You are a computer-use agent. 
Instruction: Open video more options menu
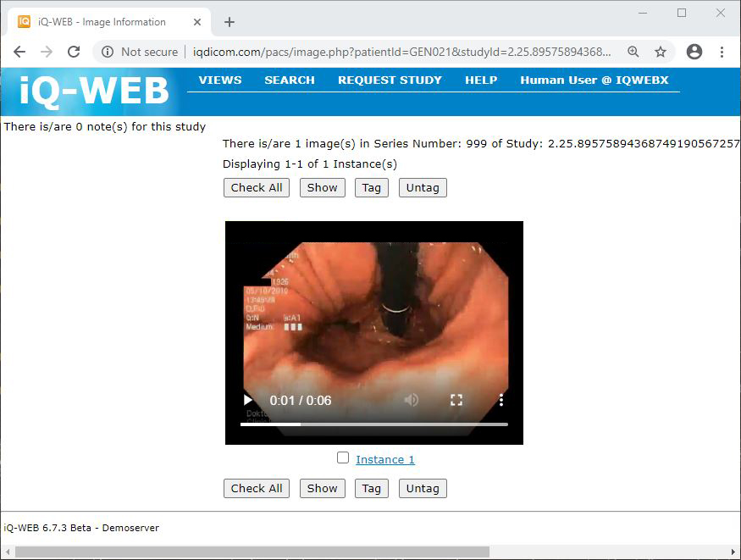[x=501, y=400]
